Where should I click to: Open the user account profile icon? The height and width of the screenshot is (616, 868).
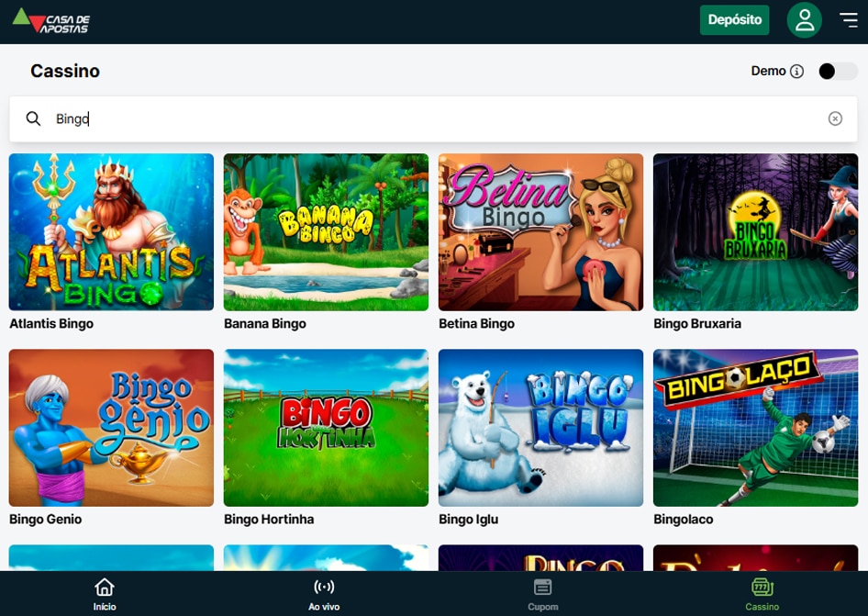[804, 20]
